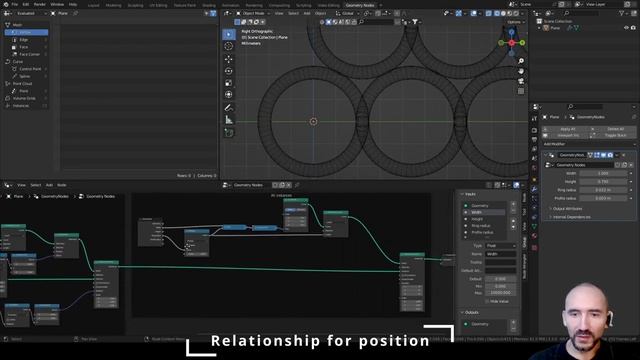This screenshot has width=640, height=360.
Task: Expand the Output Attributes panel
Action: [x=567, y=209]
